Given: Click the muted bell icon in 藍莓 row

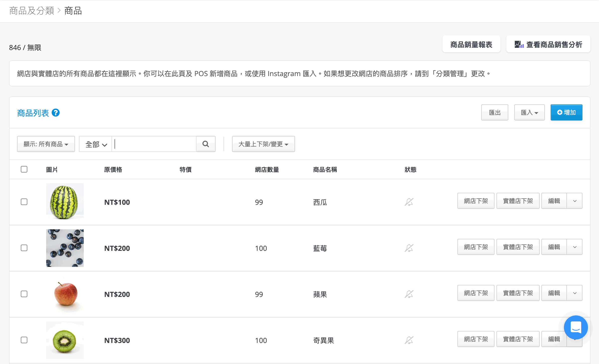Looking at the screenshot, I should coord(409,248).
